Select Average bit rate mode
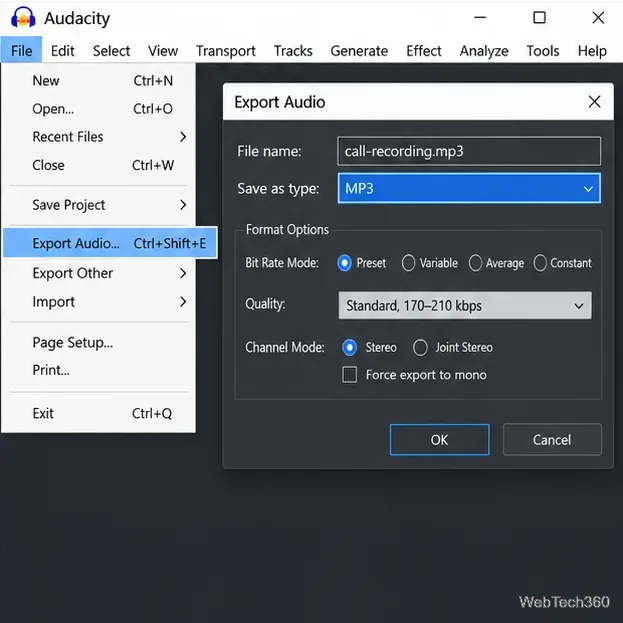This screenshot has height=623, width=623. tap(475, 263)
